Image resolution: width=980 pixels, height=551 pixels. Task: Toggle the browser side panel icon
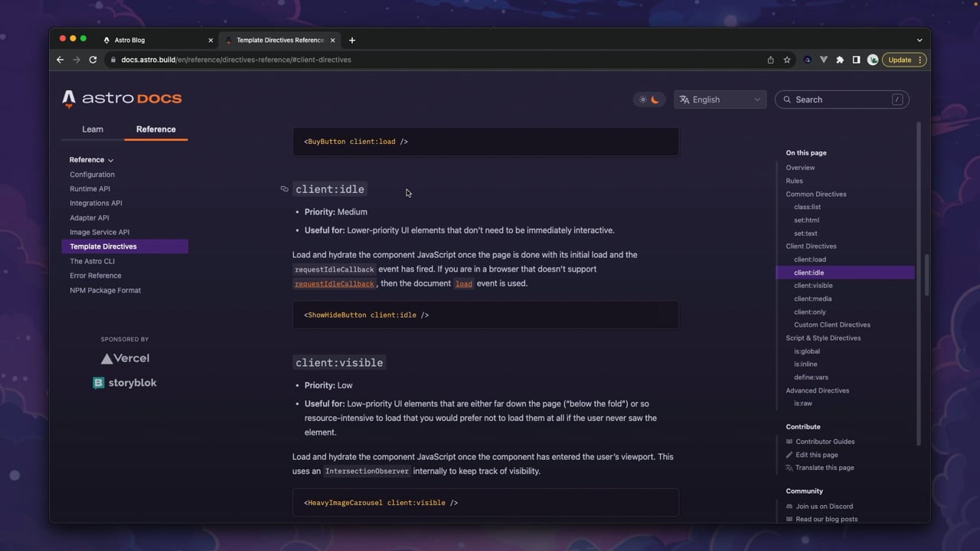coord(856,60)
